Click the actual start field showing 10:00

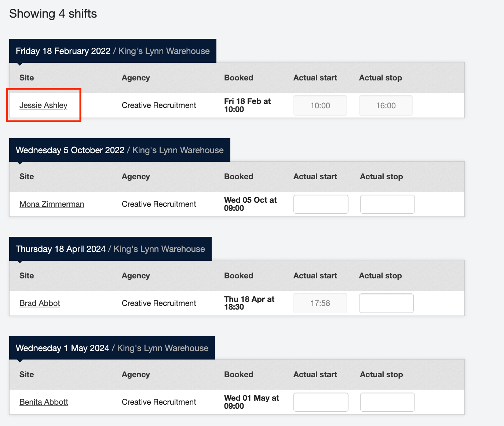point(320,106)
